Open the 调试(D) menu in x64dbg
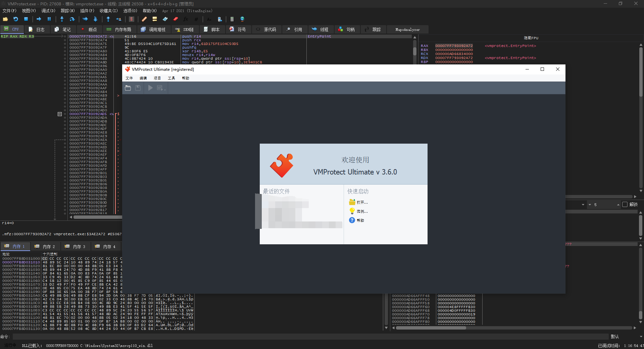The width and height of the screenshot is (644, 349). tap(48, 11)
